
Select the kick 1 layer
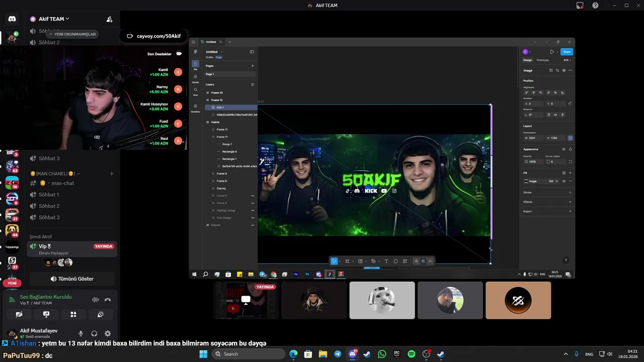click(x=230, y=107)
